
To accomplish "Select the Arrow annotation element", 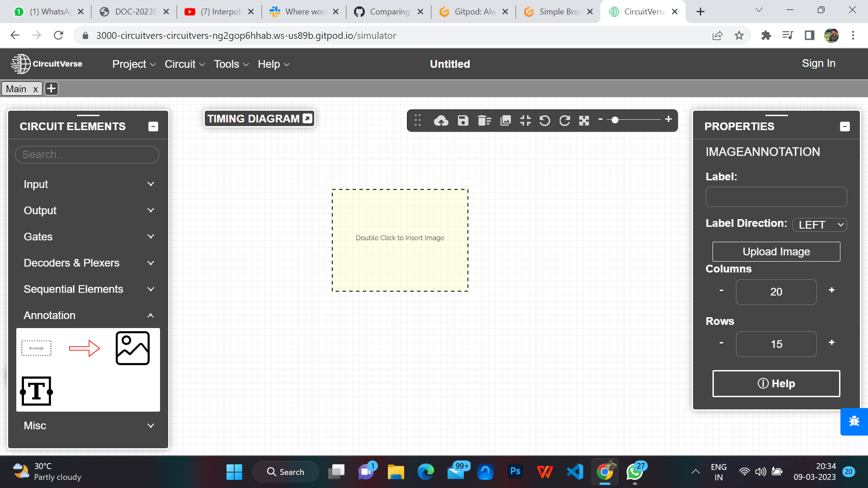I will [x=85, y=348].
